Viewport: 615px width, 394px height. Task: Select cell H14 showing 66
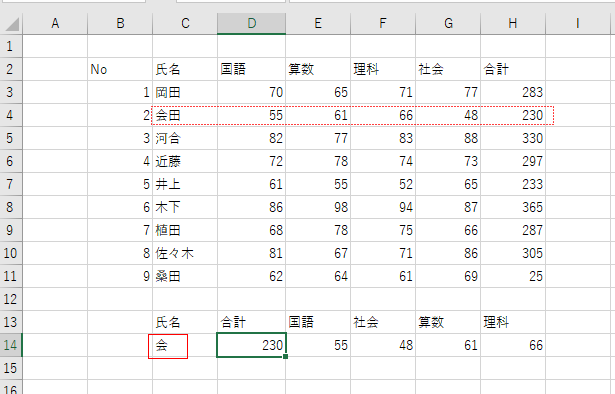513,345
